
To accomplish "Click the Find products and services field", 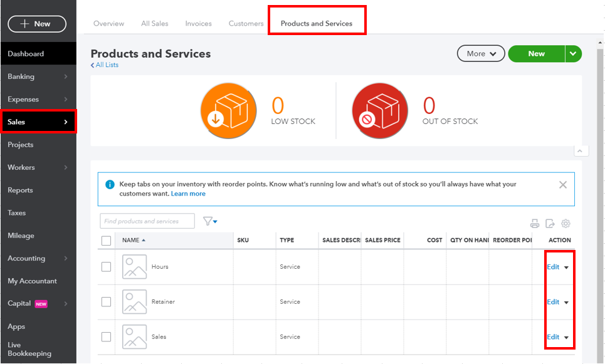I will [146, 221].
